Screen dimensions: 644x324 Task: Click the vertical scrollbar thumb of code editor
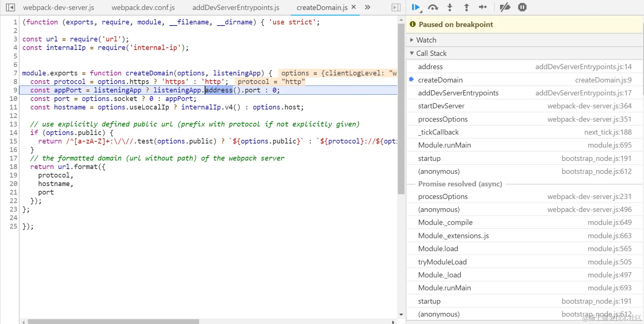click(401, 109)
